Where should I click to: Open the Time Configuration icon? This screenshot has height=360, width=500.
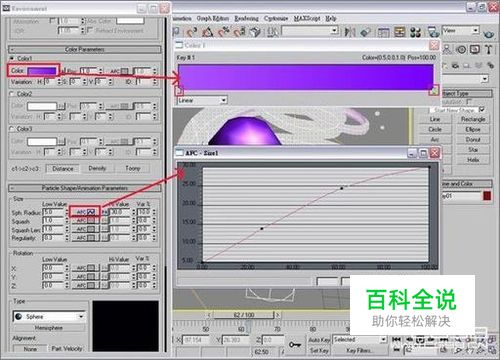tap(444, 350)
